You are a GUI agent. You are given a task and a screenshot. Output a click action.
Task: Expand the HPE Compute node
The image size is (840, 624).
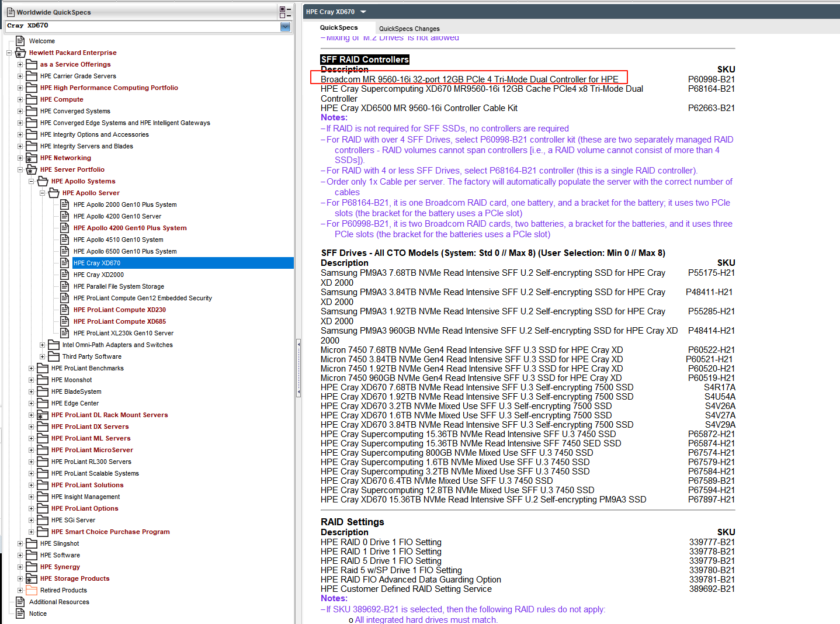pyautogui.click(x=20, y=99)
